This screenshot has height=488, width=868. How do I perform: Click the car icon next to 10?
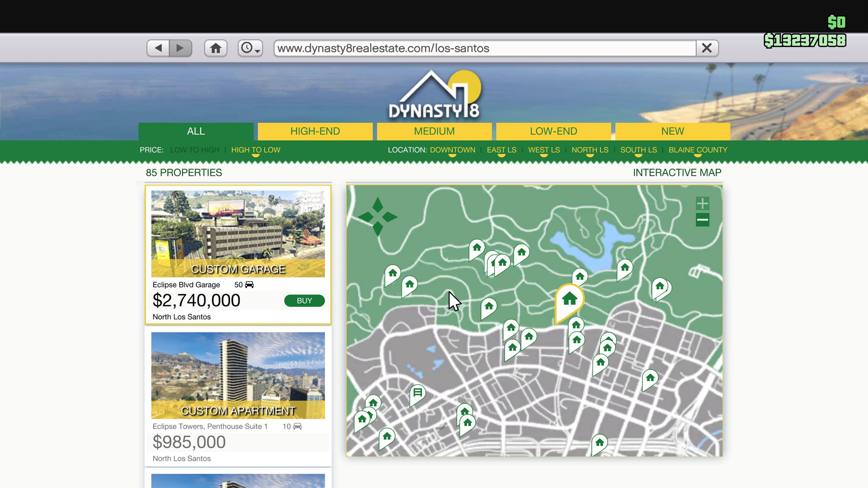[x=297, y=427]
